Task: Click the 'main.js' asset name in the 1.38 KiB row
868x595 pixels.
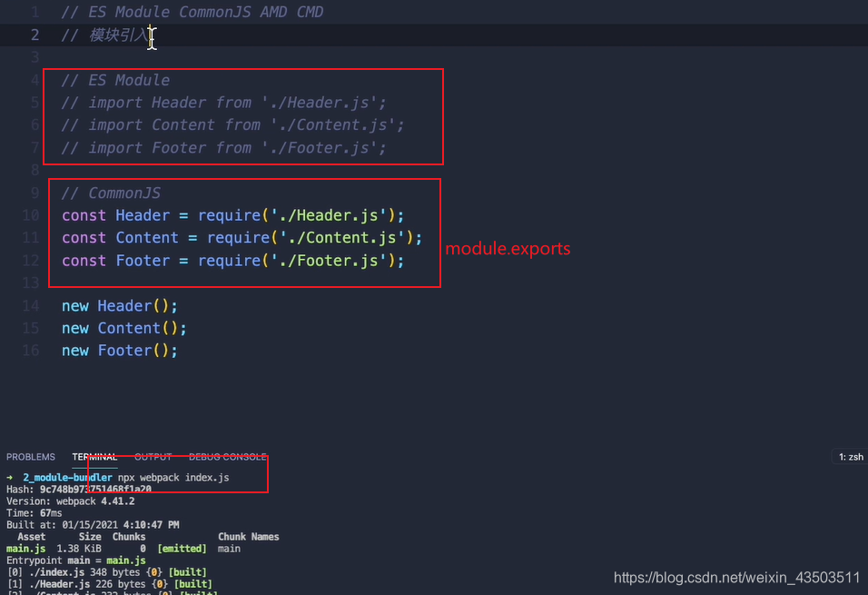Action: click(x=26, y=549)
